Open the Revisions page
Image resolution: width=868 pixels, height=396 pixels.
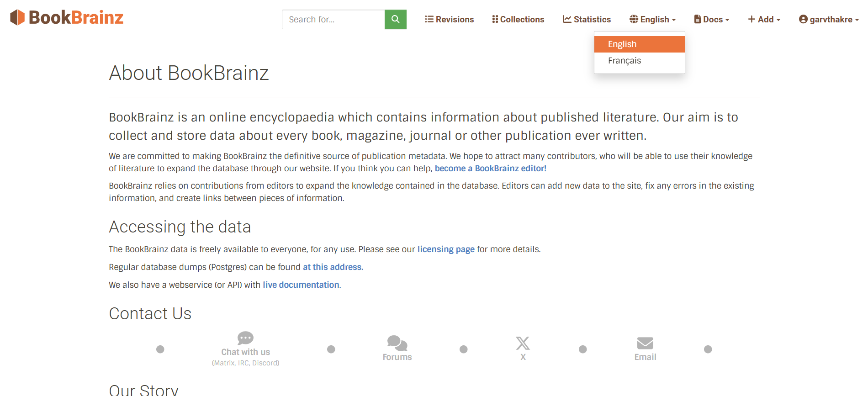[450, 19]
